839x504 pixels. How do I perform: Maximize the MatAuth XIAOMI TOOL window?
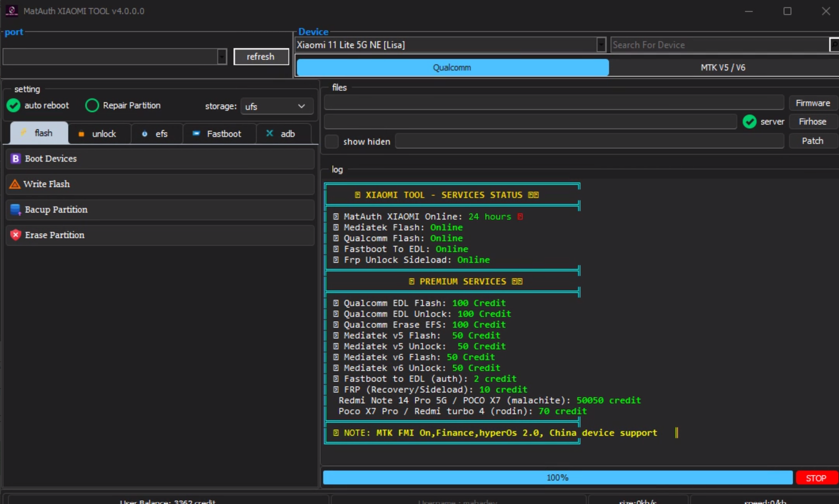(x=787, y=11)
